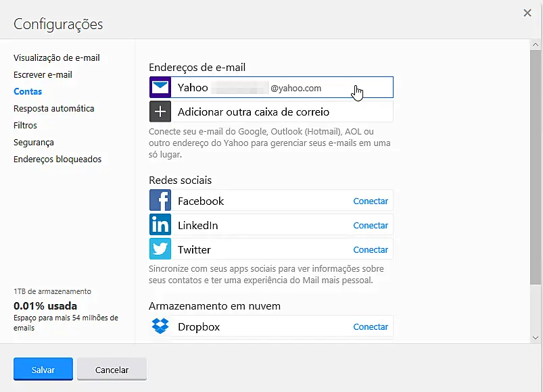The image size is (543, 392).
Task: Close the Configurações dialog with X
Action: 527,13
